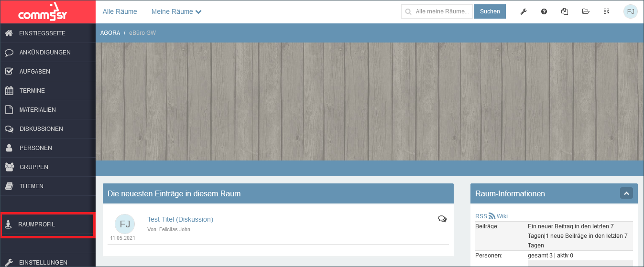Click the RSS link
The image size is (644, 267).
(x=481, y=216)
